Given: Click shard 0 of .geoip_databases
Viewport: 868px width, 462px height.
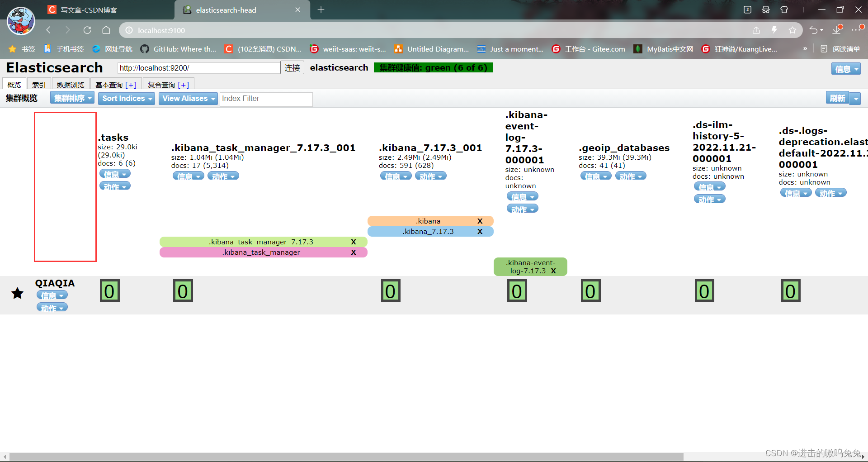Looking at the screenshot, I should [x=591, y=291].
